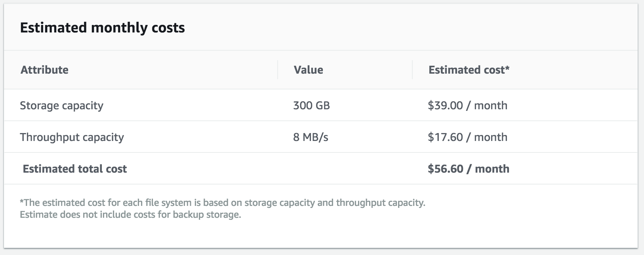Viewport: 644px width, 255px height.
Task: Click the Estimated cost* column header
Action: tap(469, 70)
